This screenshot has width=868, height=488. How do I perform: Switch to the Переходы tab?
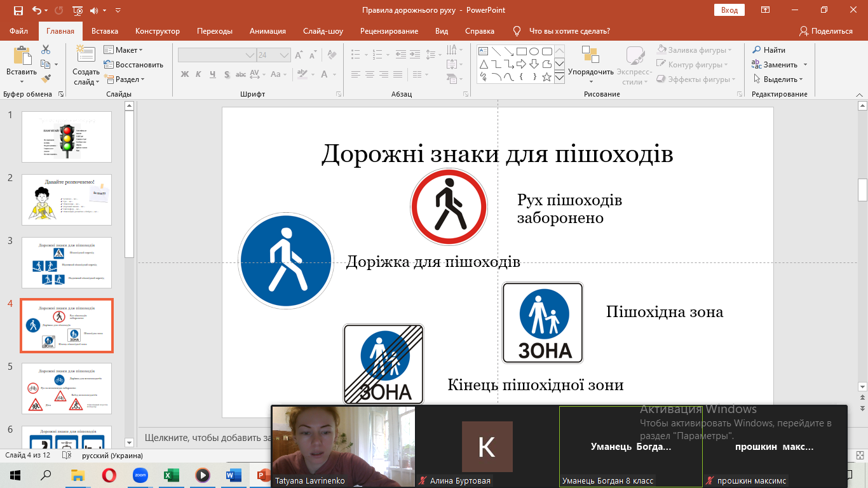(x=215, y=31)
